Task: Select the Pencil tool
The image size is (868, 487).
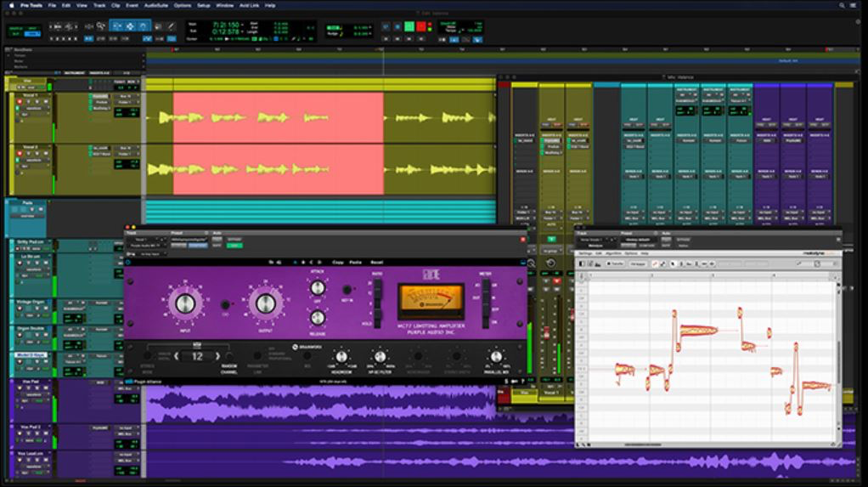Action: [171, 26]
